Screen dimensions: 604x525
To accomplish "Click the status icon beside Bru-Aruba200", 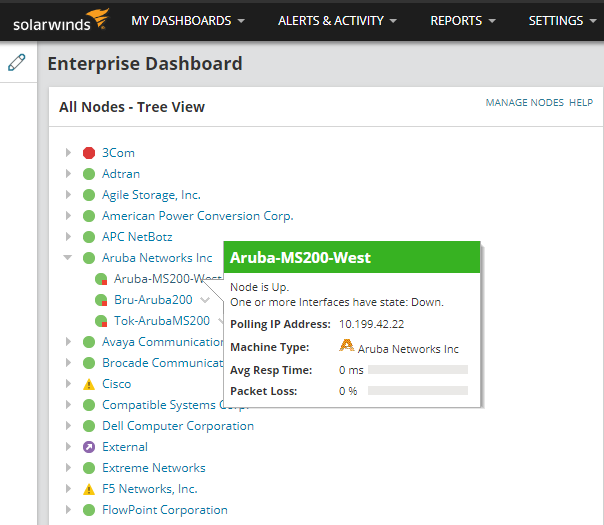I will (101, 300).
